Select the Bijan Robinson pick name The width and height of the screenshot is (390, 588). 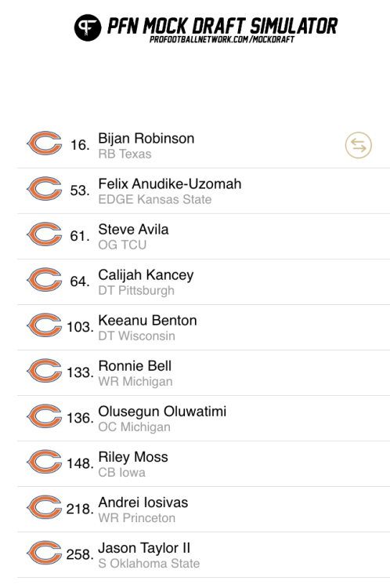pos(146,138)
